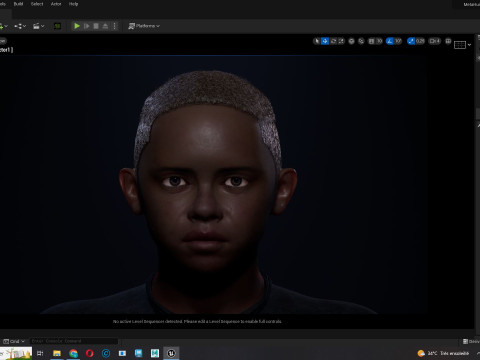Expand the Platforms dropdown

144,26
